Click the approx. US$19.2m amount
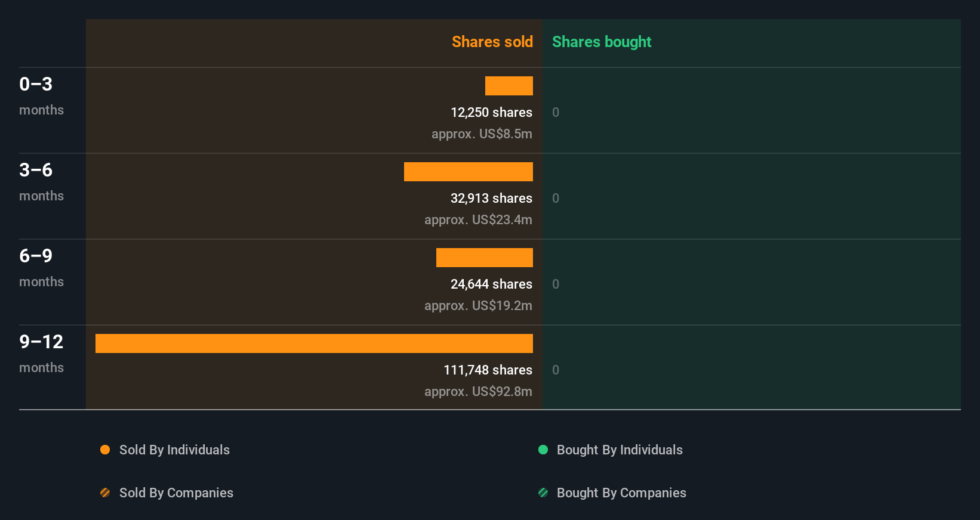 pyautogui.click(x=478, y=305)
